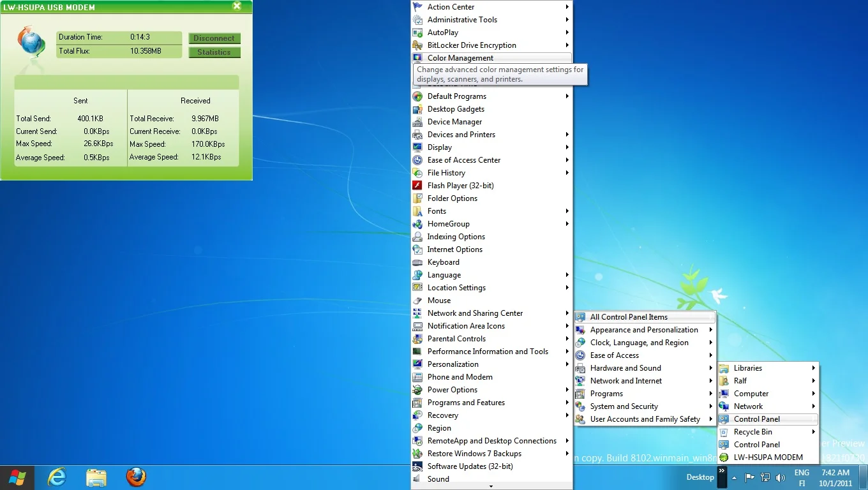Show hidden notification area icons
Image resolution: width=868 pixels, height=490 pixels.
(x=734, y=477)
